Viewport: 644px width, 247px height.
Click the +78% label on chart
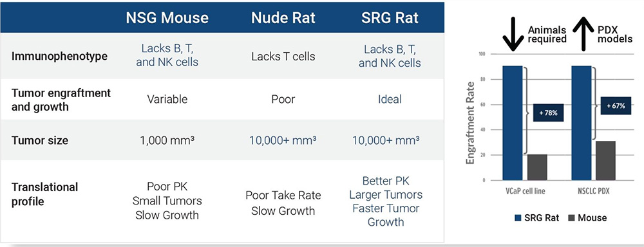549,113
